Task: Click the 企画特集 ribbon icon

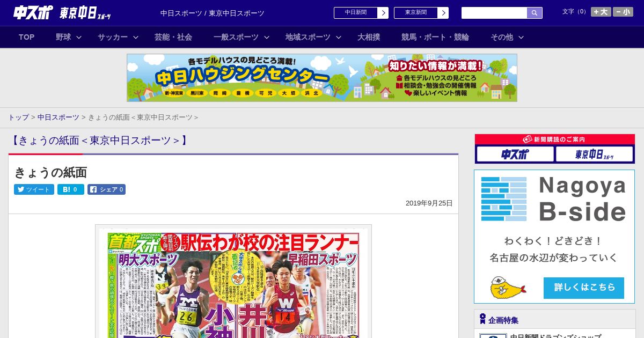Action: (x=482, y=319)
